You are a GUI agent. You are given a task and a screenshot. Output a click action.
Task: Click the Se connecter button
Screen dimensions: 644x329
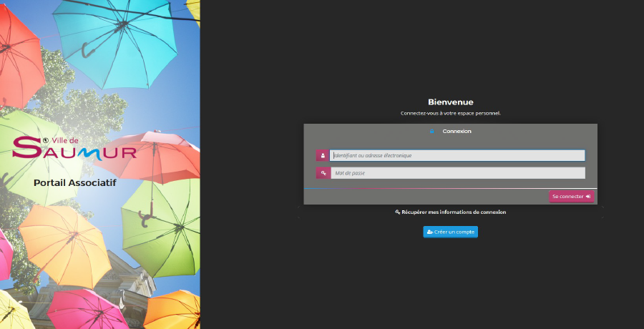click(x=571, y=197)
